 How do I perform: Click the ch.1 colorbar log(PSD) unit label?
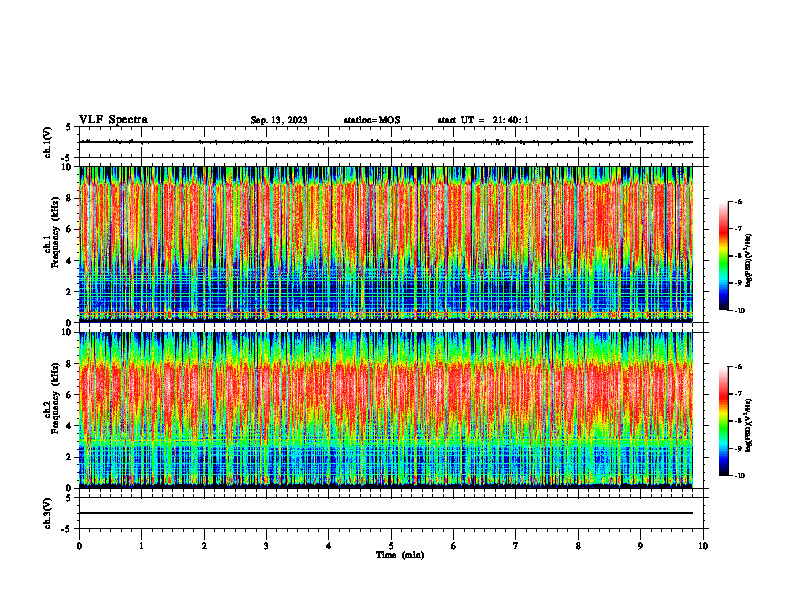[x=749, y=261]
